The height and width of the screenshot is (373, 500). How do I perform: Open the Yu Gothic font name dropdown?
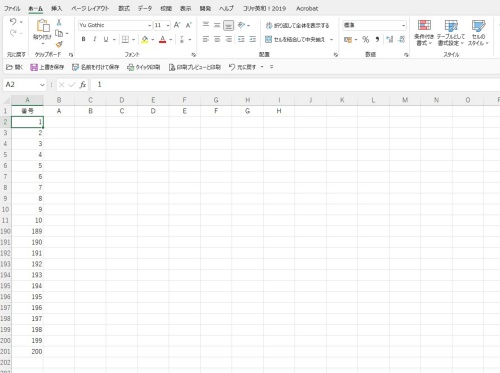pos(149,25)
